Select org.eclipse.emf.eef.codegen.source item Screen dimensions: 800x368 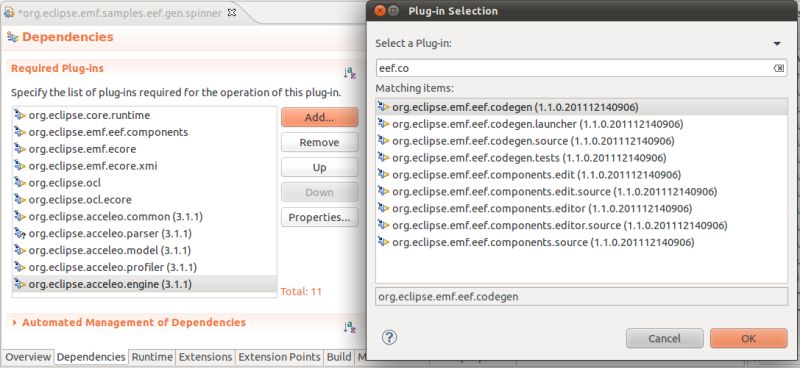(x=581, y=141)
